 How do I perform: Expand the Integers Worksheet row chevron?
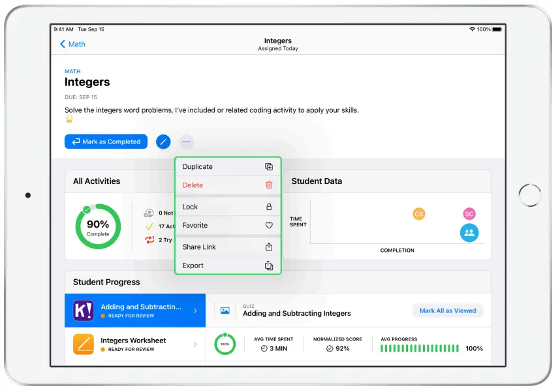click(x=195, y=344)
